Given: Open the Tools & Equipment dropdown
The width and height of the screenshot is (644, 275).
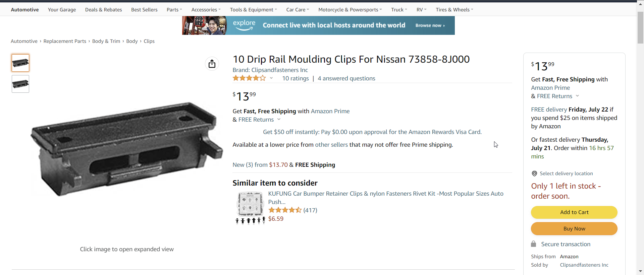Looking at the screenshot, I should click(x=253, y=10).
